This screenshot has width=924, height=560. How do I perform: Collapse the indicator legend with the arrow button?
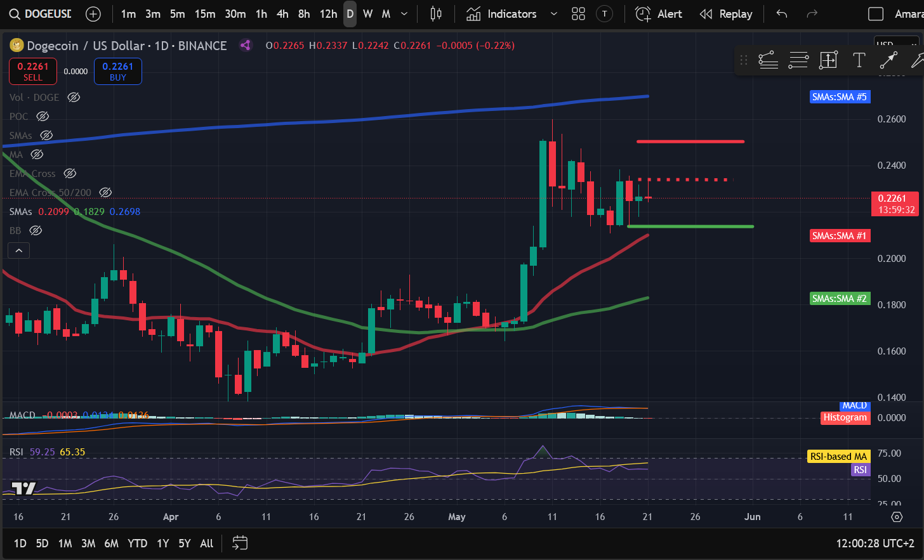(x=19, y=251)
